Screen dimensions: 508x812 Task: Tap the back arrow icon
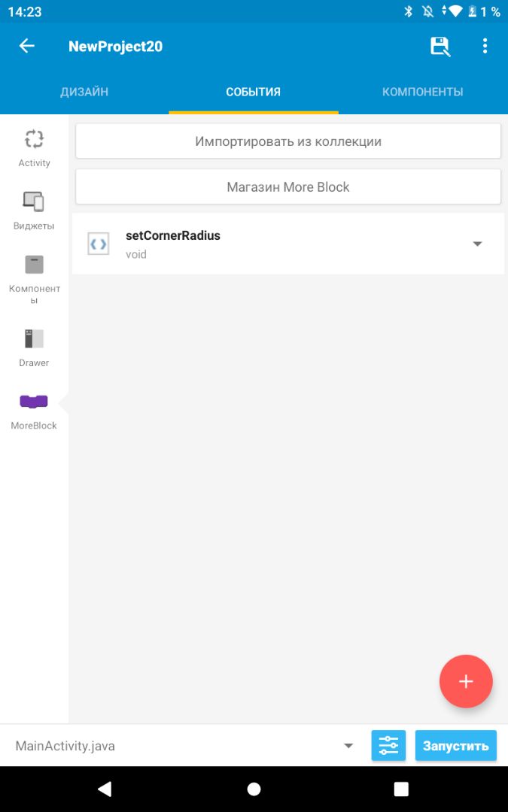pyautogui.click(x=26, y=47)
